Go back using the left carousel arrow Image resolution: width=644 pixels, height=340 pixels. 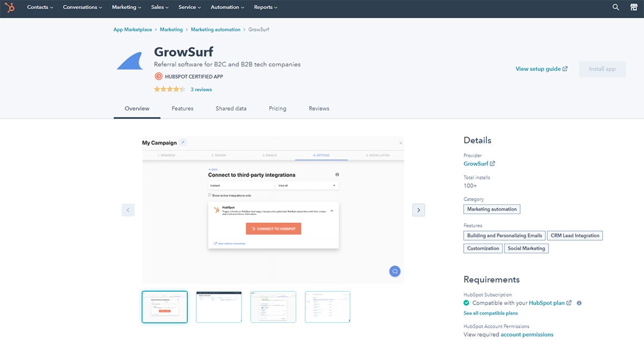click(128, 210)
